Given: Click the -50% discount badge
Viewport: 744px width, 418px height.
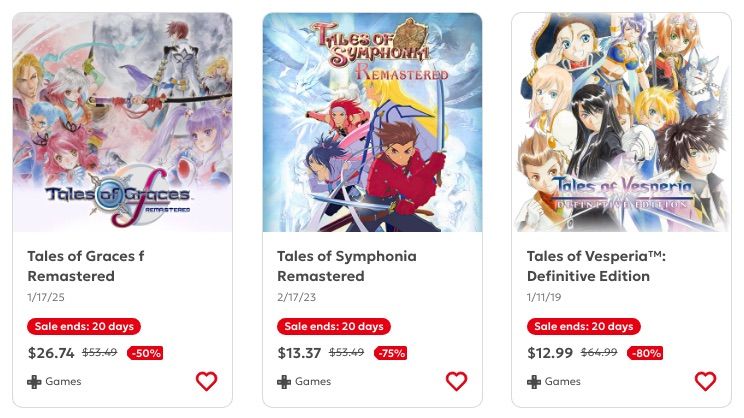Looking at the screenshot, I should [145, 353].
